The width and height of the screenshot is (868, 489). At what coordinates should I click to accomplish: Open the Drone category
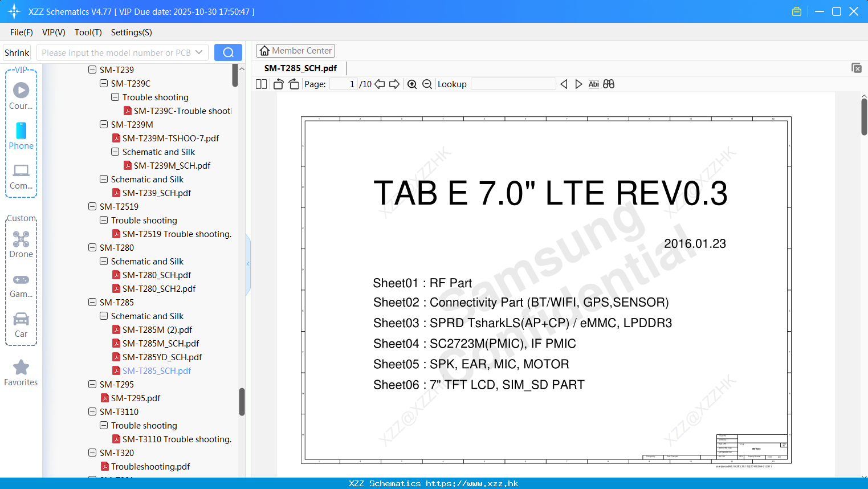(x=21, y=244)
